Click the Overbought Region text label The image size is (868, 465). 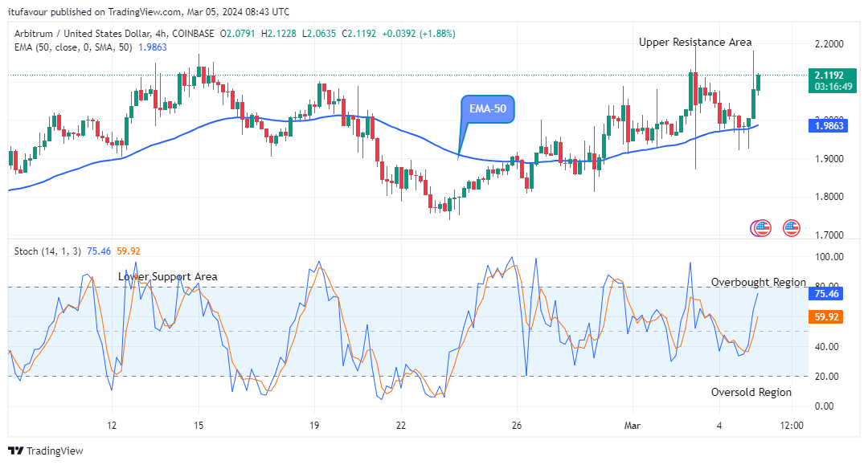point(759,283)
